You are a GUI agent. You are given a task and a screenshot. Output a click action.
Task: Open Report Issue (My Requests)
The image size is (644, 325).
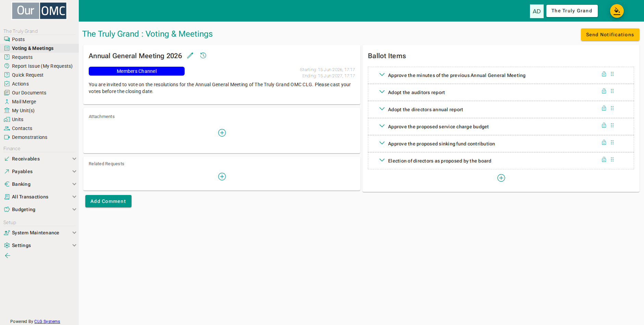[x=39, y=66]
